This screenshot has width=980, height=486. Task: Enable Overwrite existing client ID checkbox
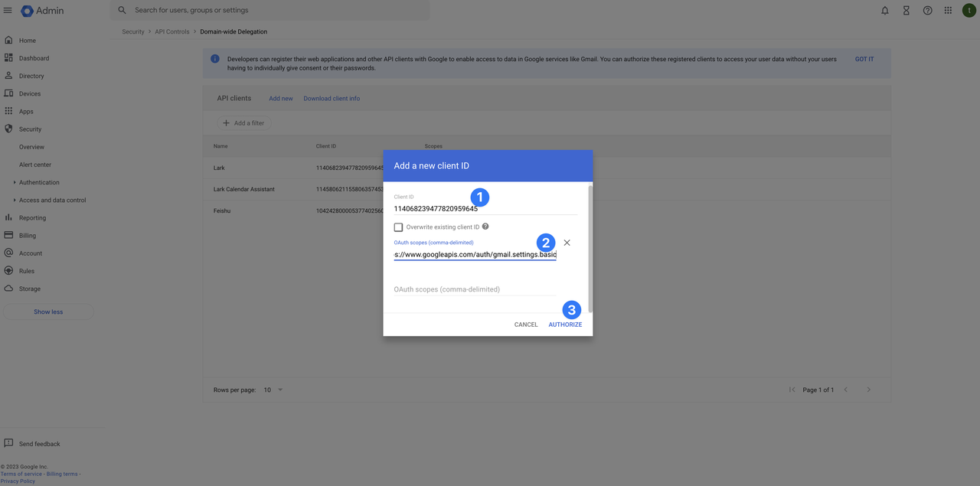398,227
